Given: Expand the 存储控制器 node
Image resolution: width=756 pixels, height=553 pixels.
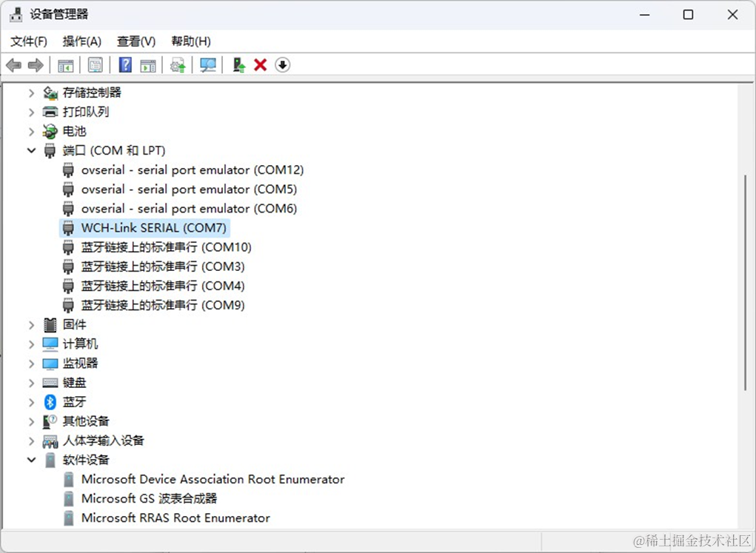Looking at the screenshot, I should pos(31,93).
